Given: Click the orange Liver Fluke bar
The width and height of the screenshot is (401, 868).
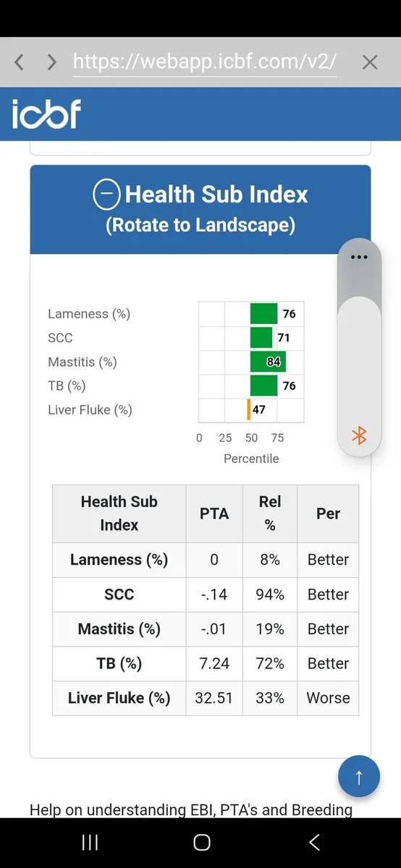Looking at the screenshot, I should click(249, 409).
